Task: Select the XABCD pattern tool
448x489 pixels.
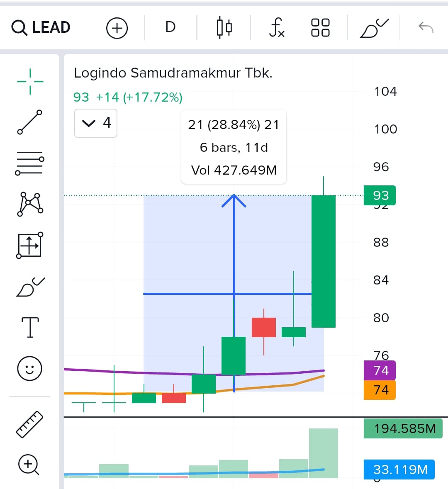Action: [x=30, y=204]
